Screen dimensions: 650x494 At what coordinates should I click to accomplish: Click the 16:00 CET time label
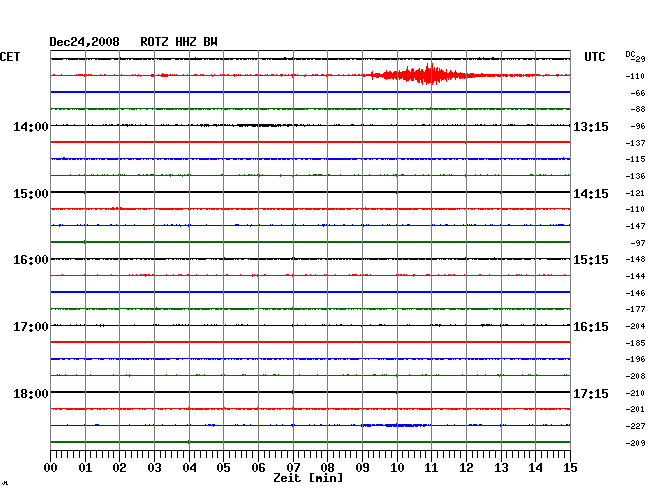(31, 260)
